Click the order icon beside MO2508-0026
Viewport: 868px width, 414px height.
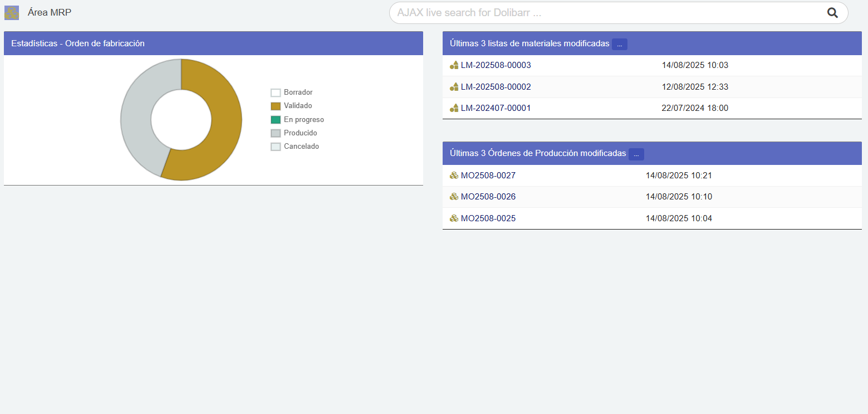(454, 197)
